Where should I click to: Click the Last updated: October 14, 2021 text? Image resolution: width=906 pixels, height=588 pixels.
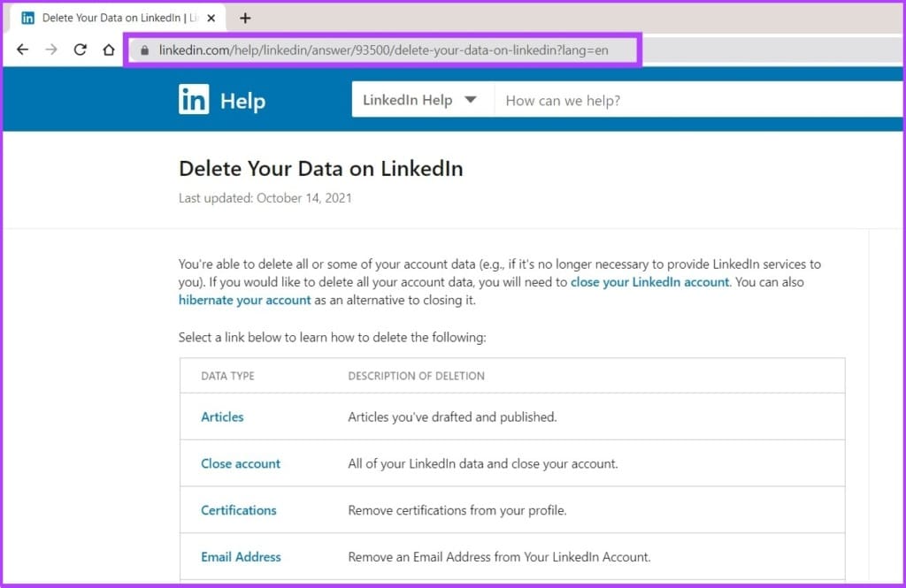pyautogui.click(x=265, y=198)
